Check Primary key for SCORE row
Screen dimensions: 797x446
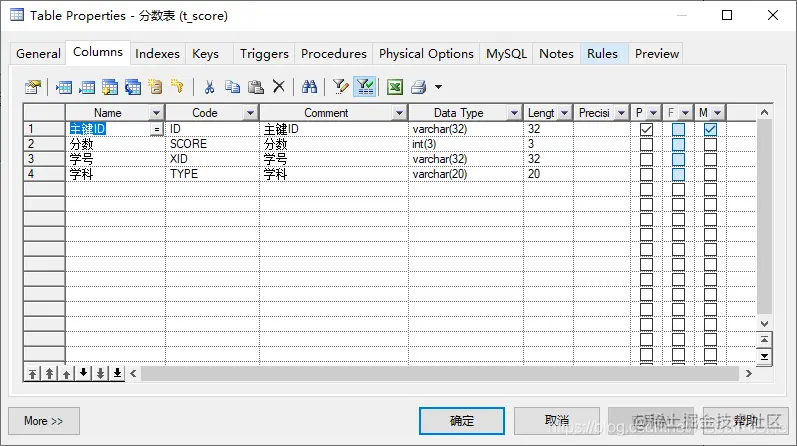point(647,144)
